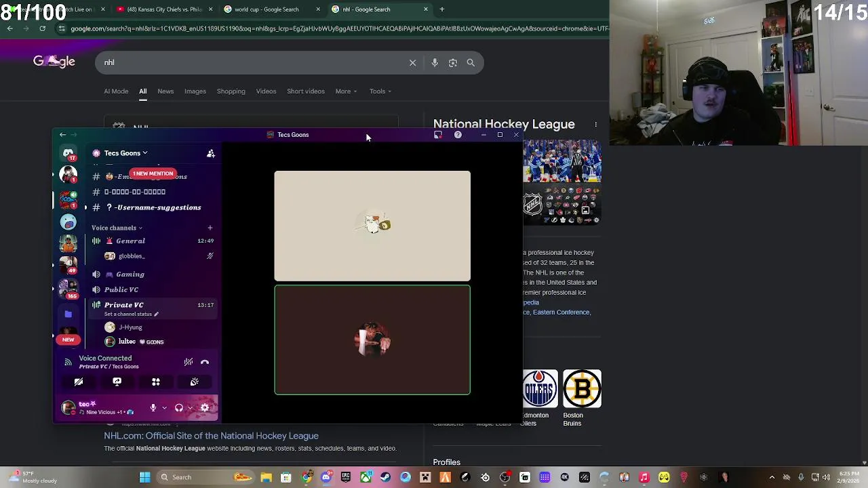Disconnect from the voice call
The width and height of the screenshot is (868, 488).
point(205,363)
